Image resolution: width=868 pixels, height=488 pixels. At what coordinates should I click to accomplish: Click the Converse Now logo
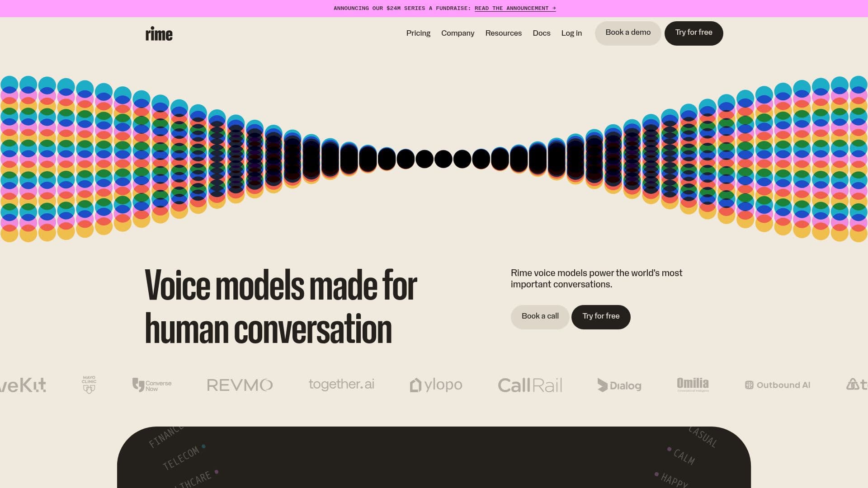pyautogui.click(x=152, y=385)
